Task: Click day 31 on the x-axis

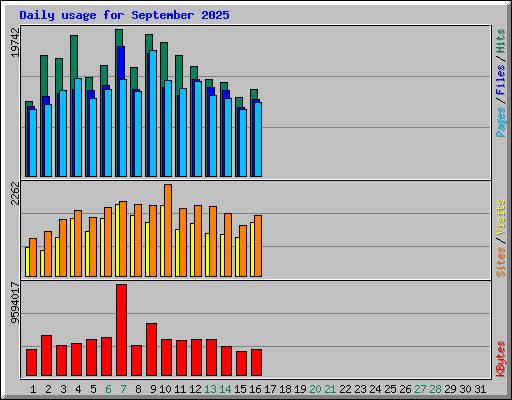Action: coord(480,389)
